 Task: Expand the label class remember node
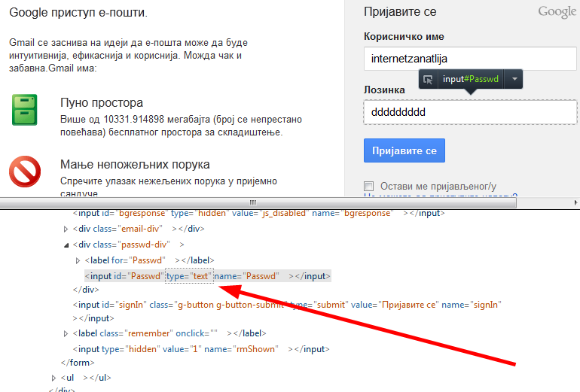tap(66, 333)
